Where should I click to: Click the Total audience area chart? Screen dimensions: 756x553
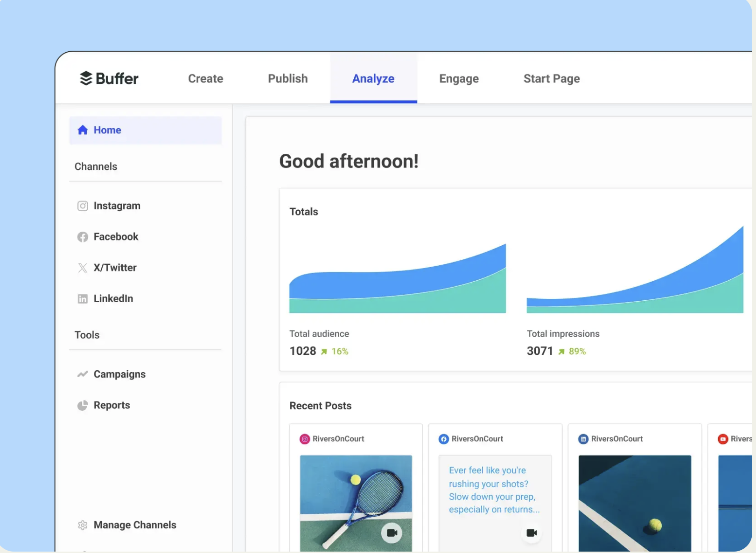pyautogui.click(x=398, y=278)
